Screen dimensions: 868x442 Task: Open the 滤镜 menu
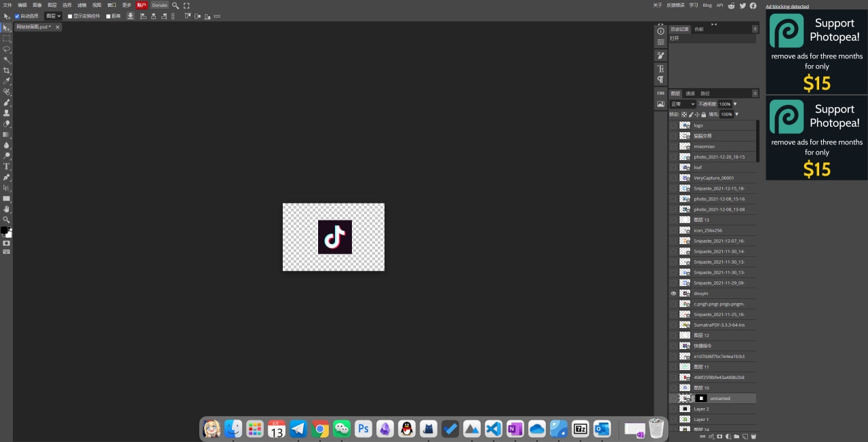point(82,5)
